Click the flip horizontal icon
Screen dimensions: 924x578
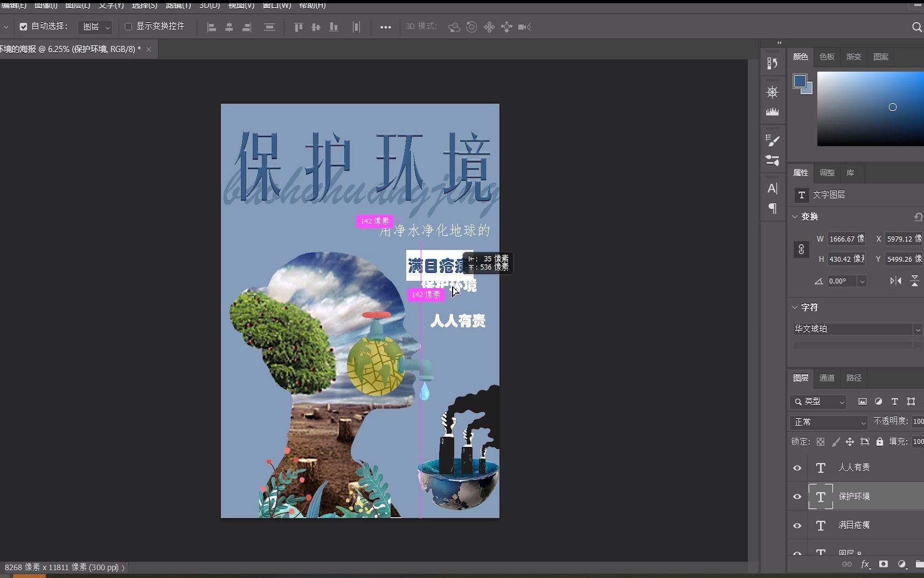(895, 281)
